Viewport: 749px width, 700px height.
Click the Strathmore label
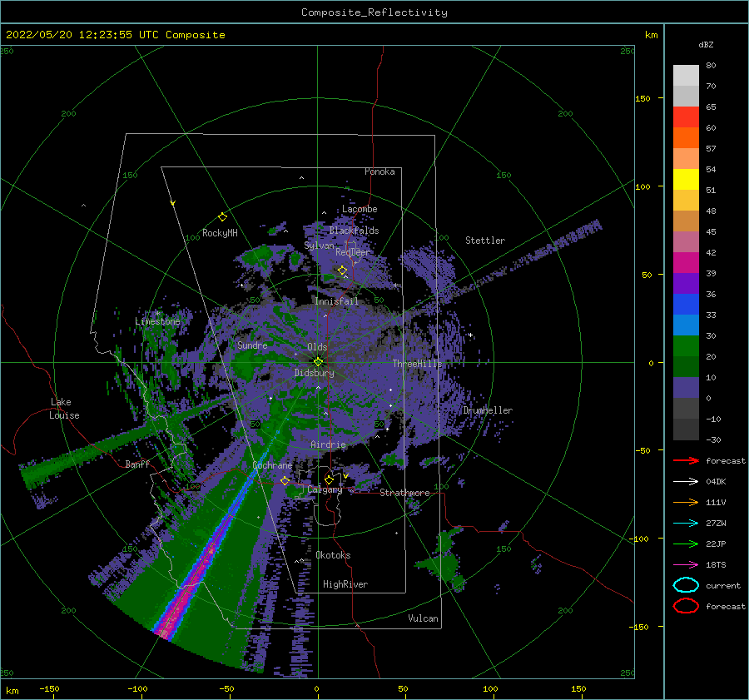click(404, 493)
